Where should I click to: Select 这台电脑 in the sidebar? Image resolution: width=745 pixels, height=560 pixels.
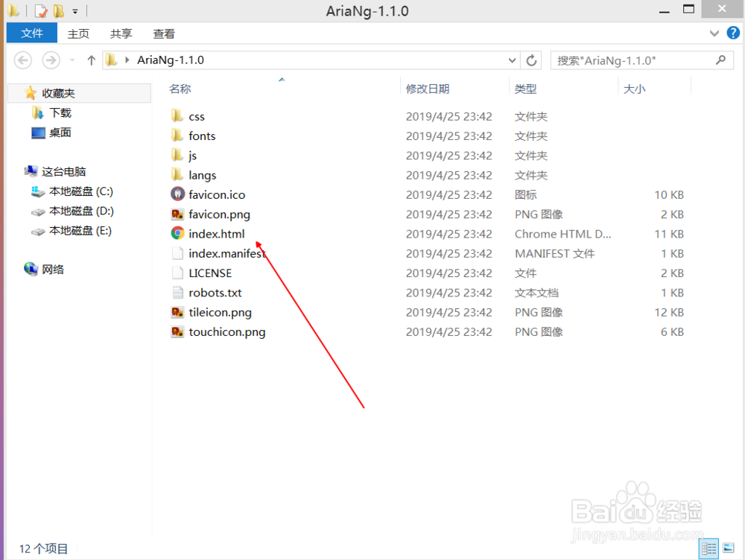coord(63,171)
